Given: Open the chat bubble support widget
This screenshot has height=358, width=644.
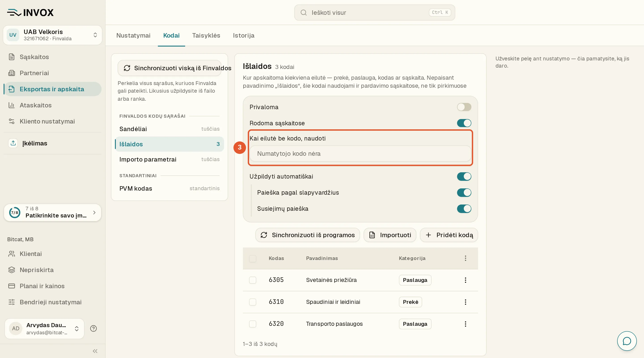Looking at the screenshot, I should tap(627, 341).
